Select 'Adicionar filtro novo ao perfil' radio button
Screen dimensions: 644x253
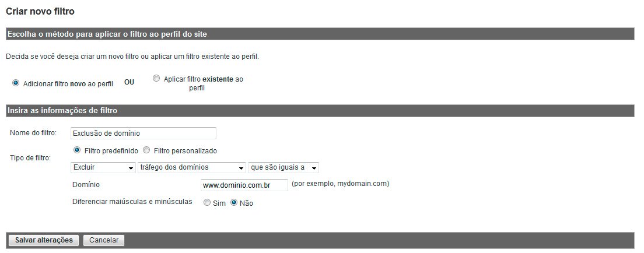pyautogui.click(x=16, y=83)
